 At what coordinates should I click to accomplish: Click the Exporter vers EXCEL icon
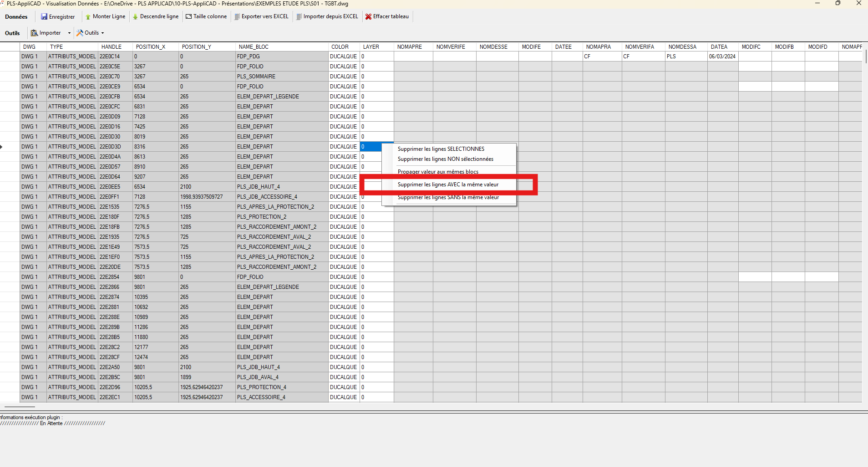pos(237,17)
